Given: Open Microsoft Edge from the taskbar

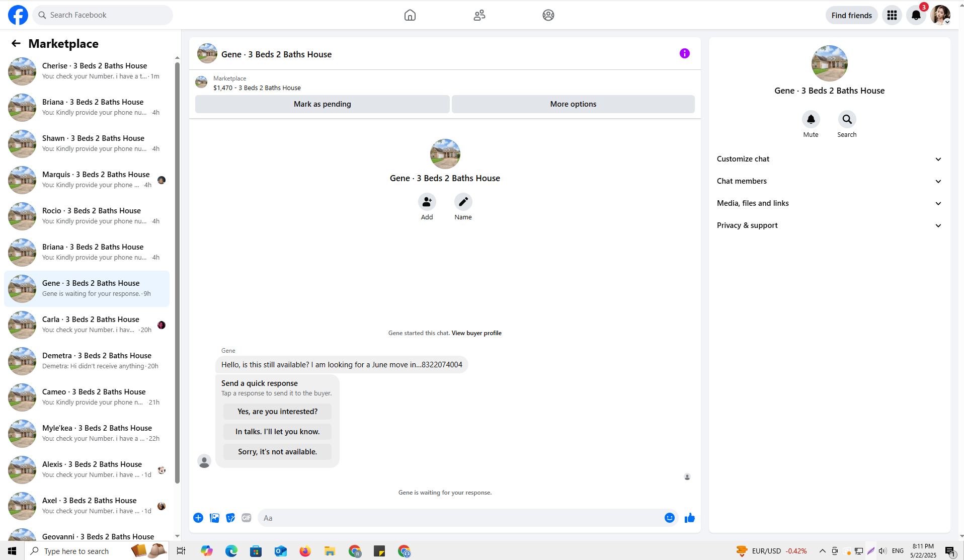Looking at the screenshot, I should (231, 551).
